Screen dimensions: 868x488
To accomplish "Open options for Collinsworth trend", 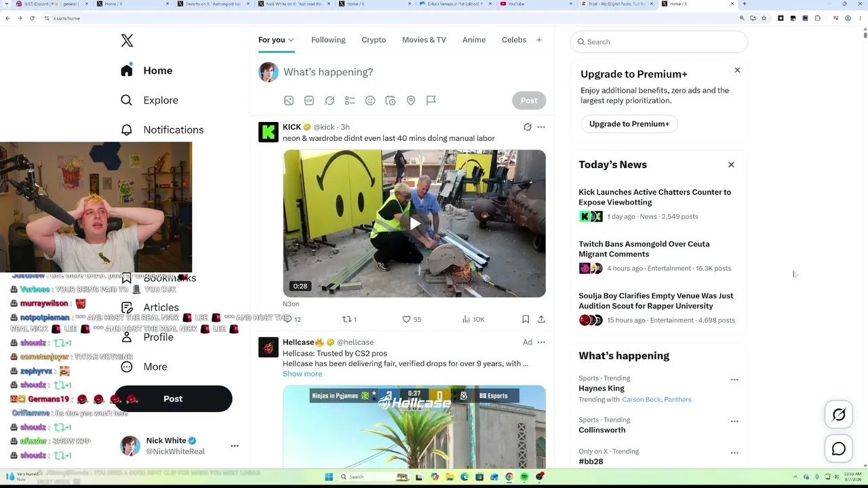I will (734, 422).
